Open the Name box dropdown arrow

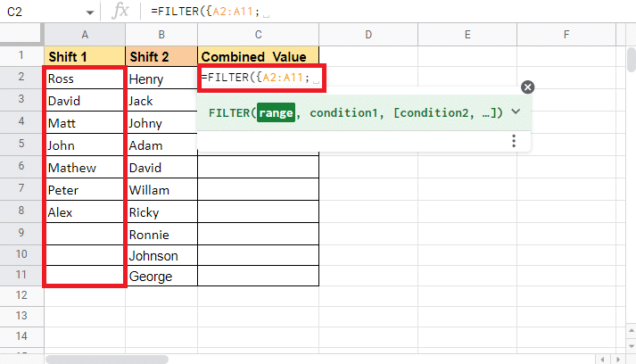click(89, 12)
